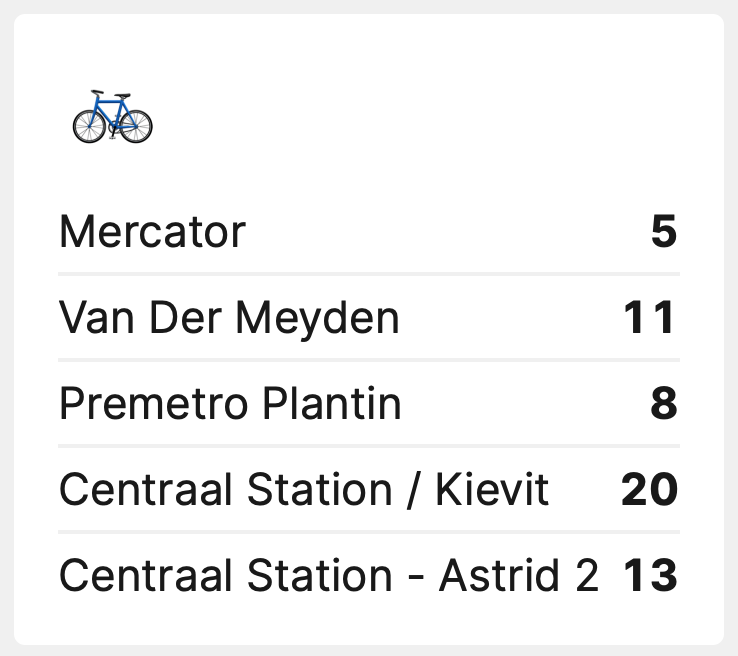
Task: Click the divider line below Van Der Meyden
Action: 368,359
